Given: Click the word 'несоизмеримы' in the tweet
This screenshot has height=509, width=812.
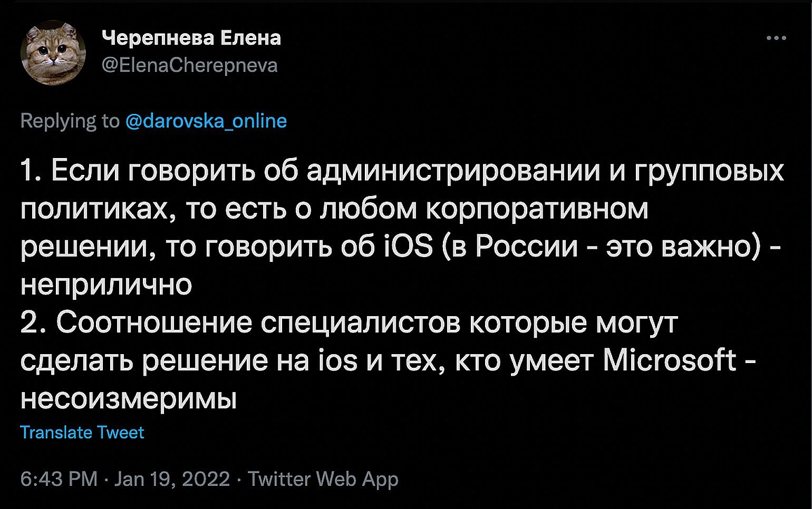Looking at the screenshot, I should pyautogui.click(x=129, y=399).
